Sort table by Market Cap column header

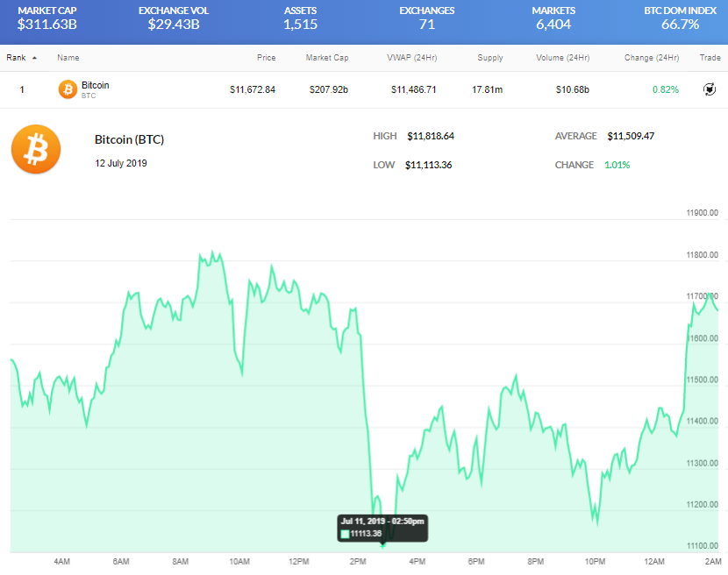click(327, 58)
